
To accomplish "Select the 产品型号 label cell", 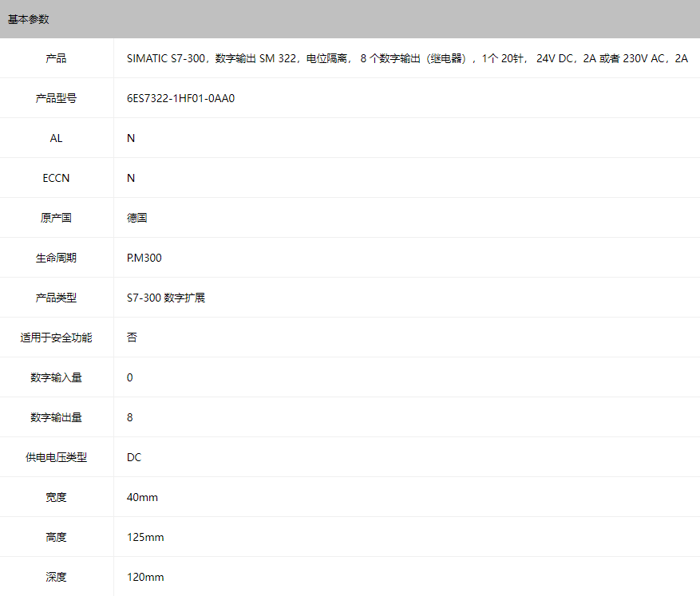I will pyautogui.click(x=56, y=98).
